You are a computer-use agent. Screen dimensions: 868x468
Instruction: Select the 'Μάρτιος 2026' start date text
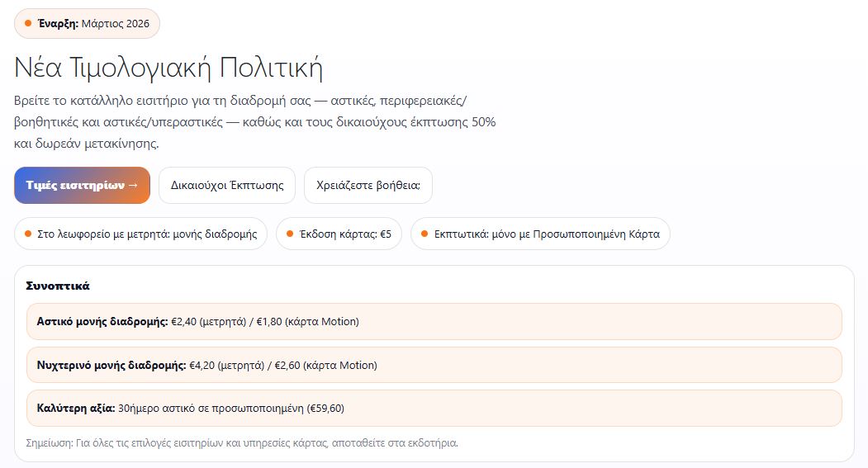[x=115, y=23]
